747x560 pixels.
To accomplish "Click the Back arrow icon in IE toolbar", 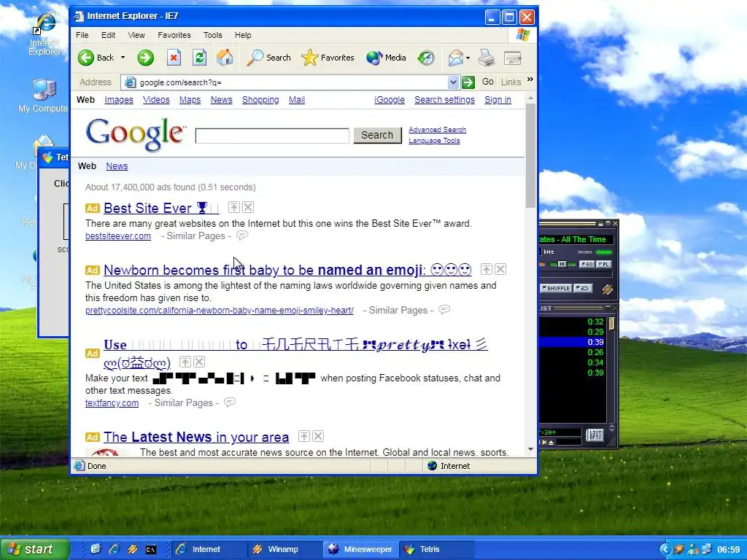I will coord(86,58).
